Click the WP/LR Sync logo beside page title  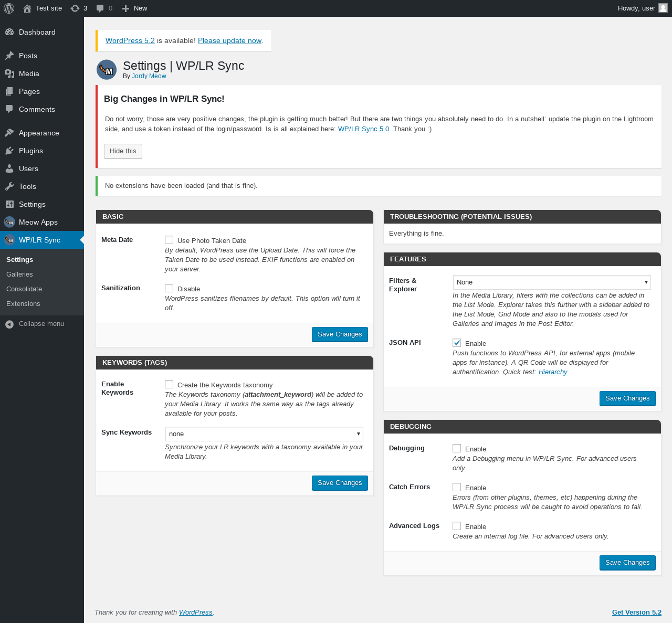tap(107, 70)
